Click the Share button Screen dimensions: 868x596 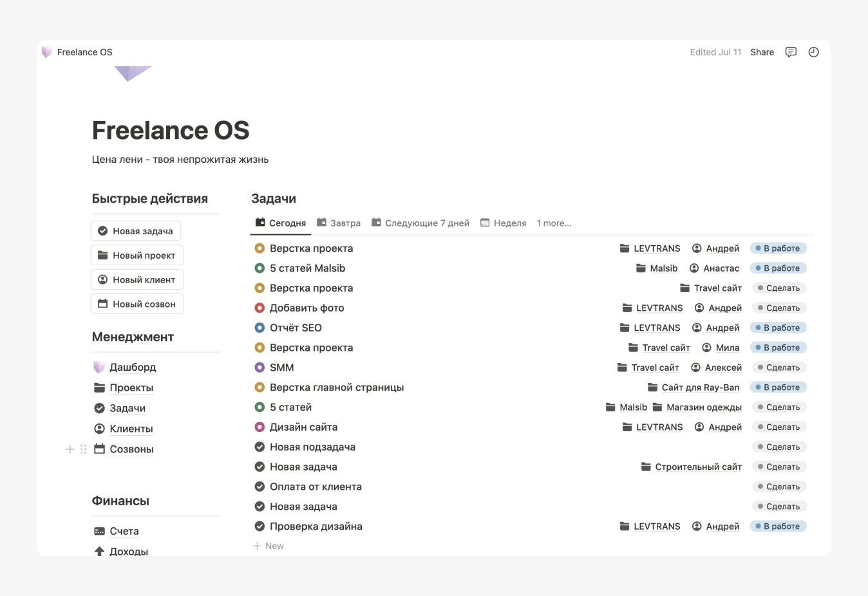click(762, 52)
